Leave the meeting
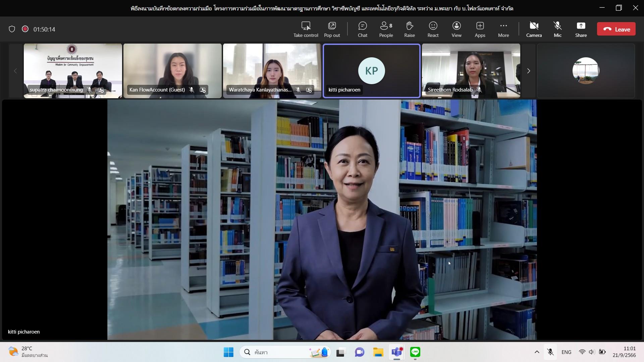 pyautogui.click(x=616, y=29)
